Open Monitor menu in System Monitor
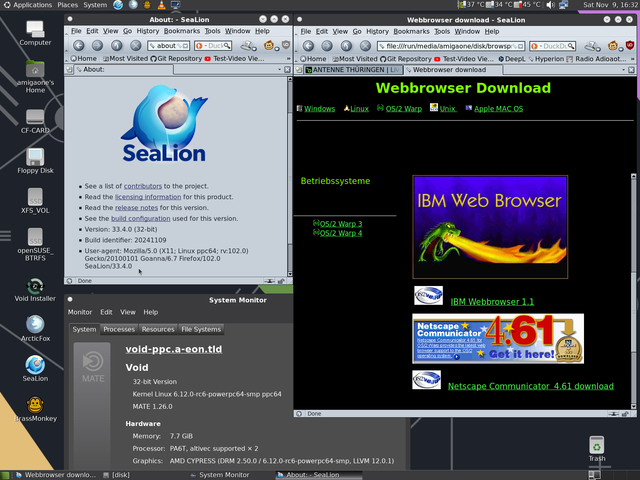640x480 pixels. [x=80, y=312]
